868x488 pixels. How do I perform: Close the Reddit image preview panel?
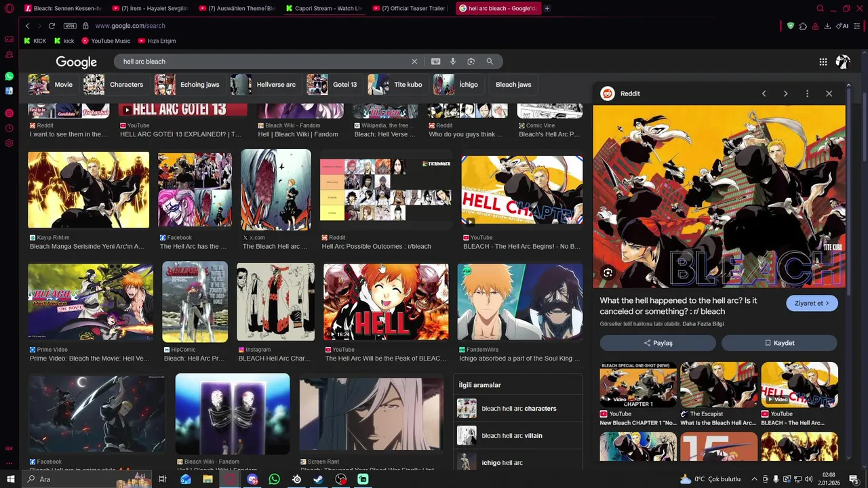(829, 94)
